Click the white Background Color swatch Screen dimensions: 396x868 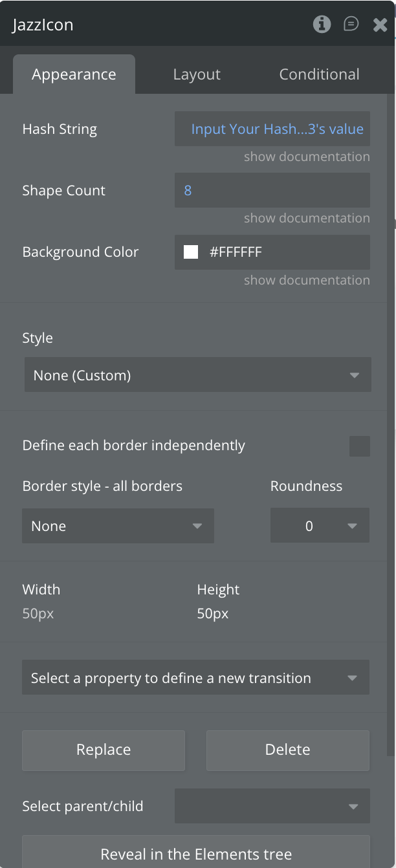point(191,252)
